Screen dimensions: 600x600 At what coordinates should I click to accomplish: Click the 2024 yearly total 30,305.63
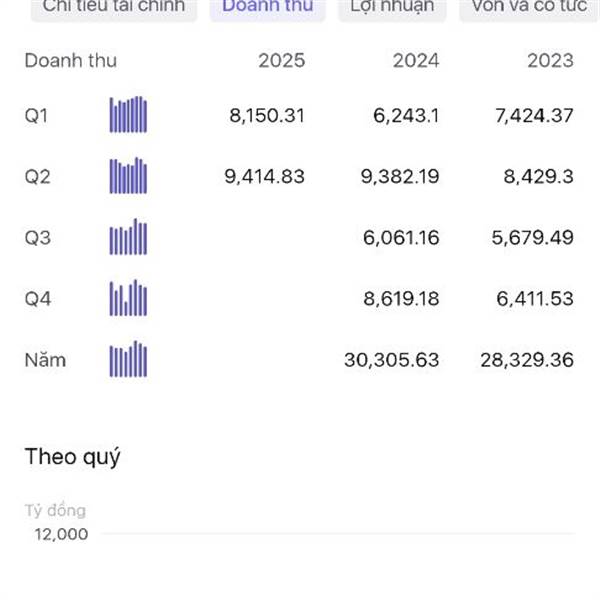click(391, 360)
